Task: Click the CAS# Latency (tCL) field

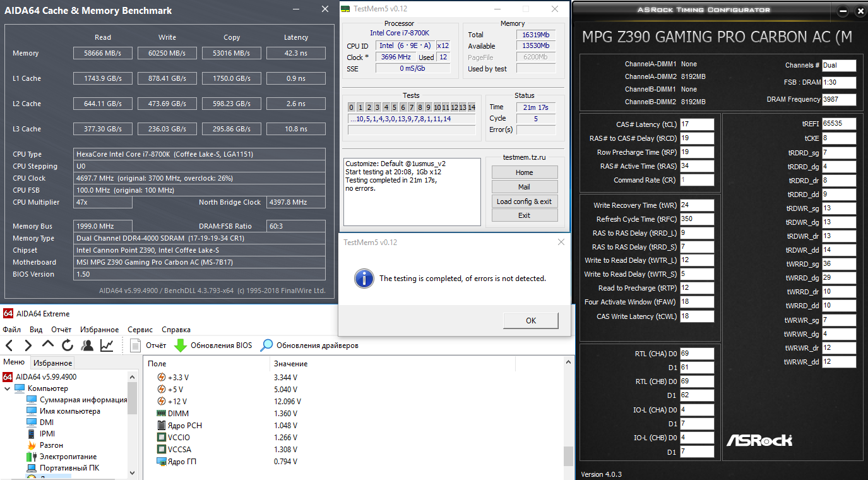Action: [697, 124]
